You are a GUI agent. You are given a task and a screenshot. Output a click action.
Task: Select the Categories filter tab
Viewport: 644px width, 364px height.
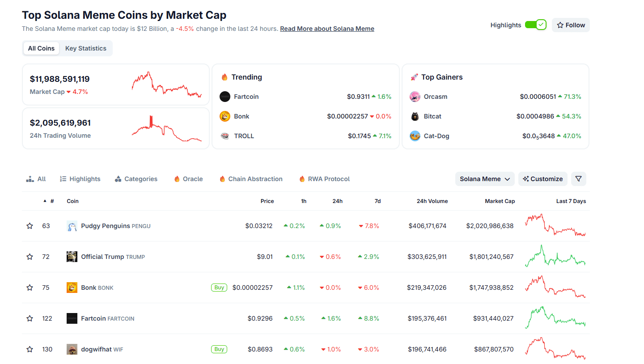coord(136,179)
